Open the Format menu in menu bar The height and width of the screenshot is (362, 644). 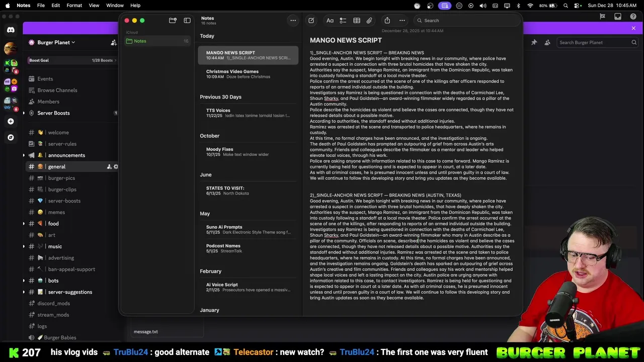(74, 6)
